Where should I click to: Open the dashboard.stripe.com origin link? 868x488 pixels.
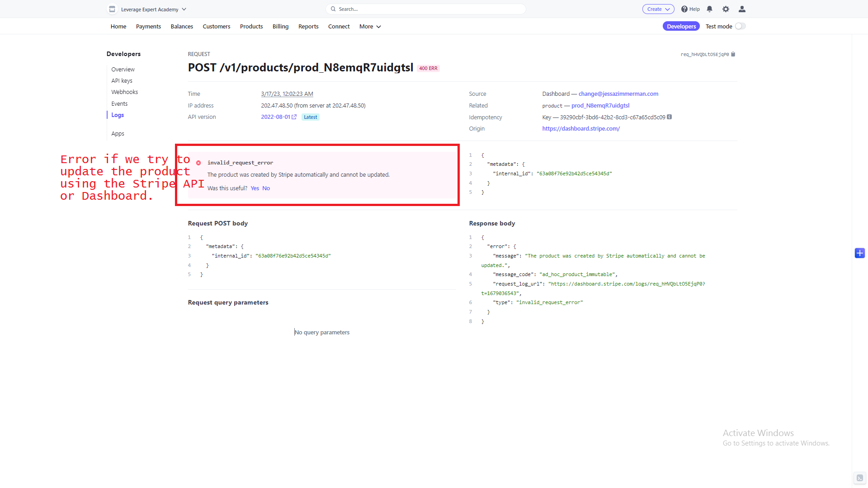[x=581, y=129]
